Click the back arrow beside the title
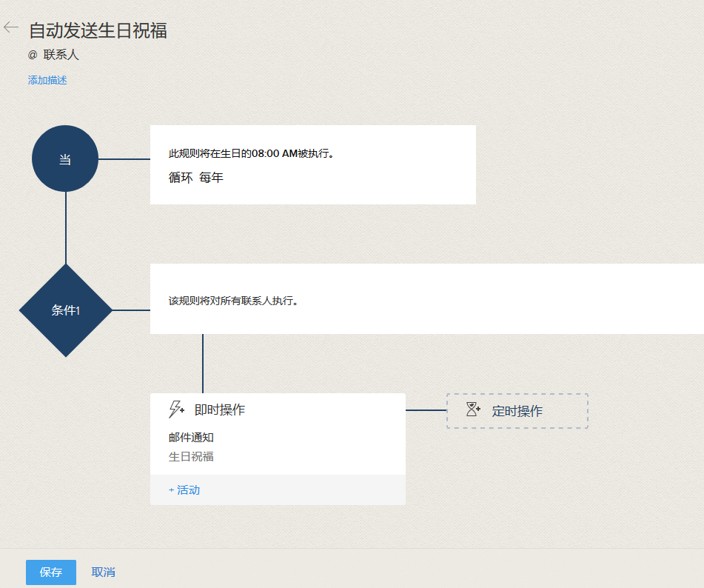Screen dimensions: 704x588 click(10, 27)
